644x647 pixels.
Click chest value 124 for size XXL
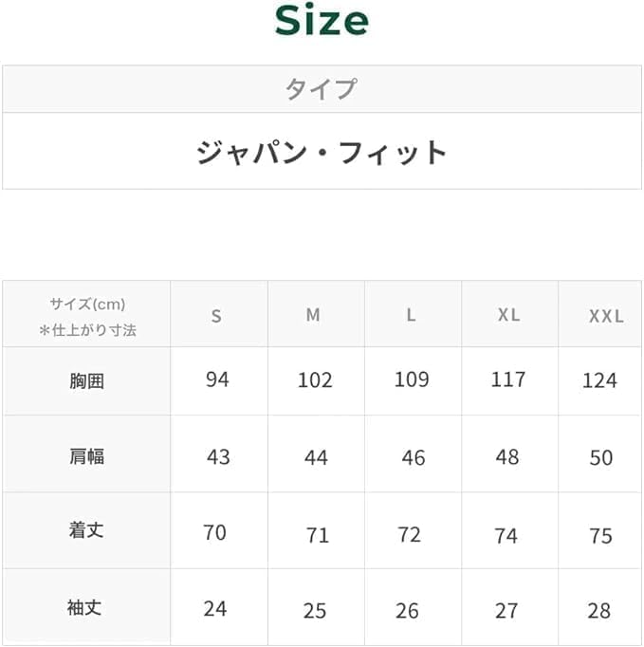(x=599, y=380)
